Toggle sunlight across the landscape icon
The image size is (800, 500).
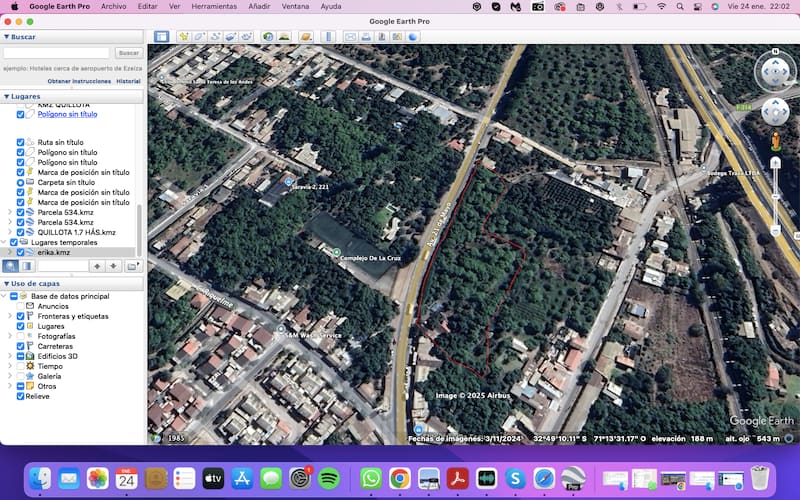284,37
